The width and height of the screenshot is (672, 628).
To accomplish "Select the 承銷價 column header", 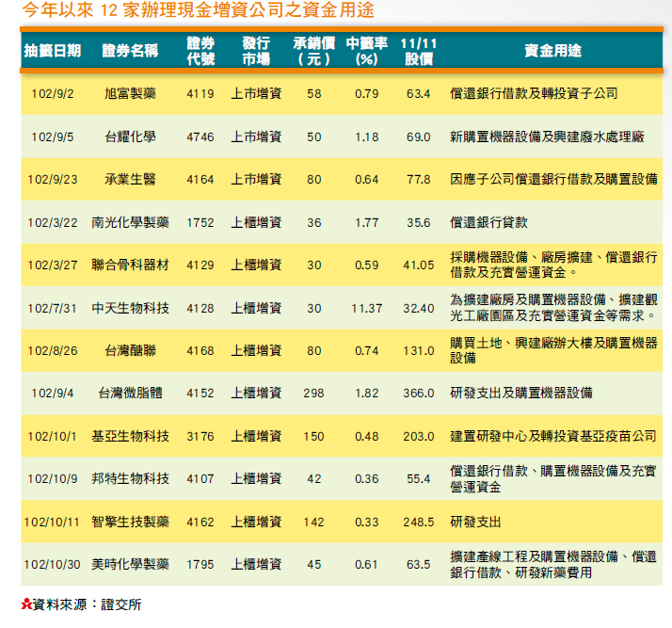I will (313, 51).
